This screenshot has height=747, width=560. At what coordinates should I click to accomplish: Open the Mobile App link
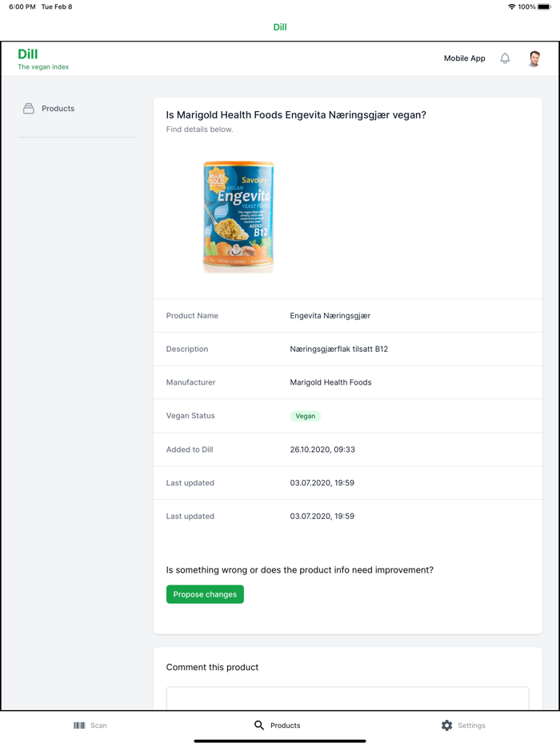[465, 58]
